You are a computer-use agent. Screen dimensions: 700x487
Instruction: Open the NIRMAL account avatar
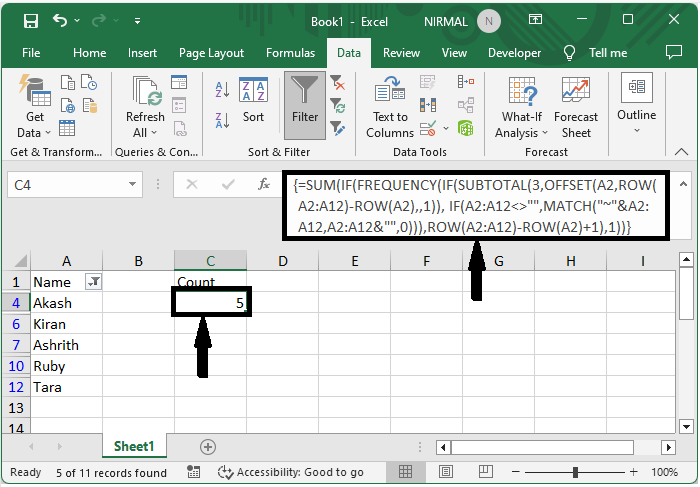click(488, 21)
